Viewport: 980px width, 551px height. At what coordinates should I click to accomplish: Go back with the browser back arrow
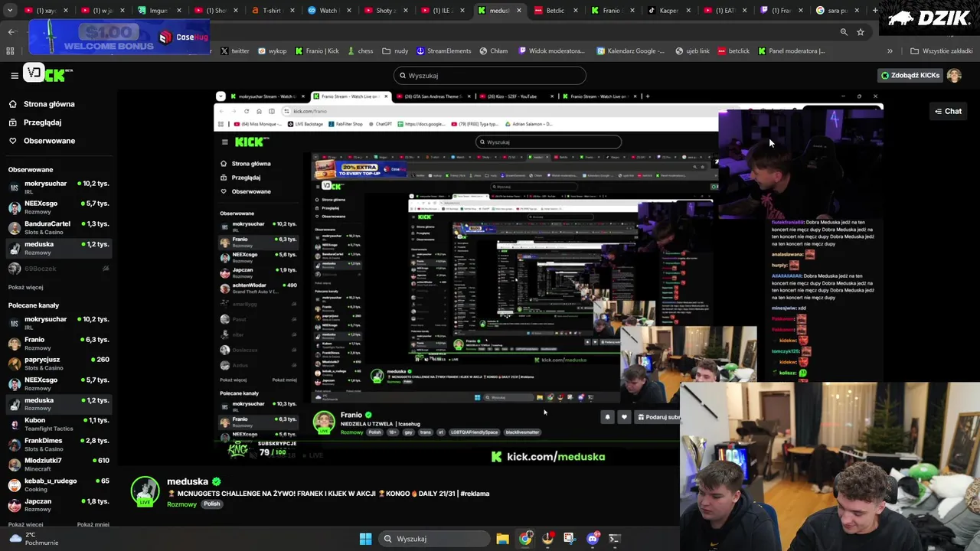click(11, 32)
